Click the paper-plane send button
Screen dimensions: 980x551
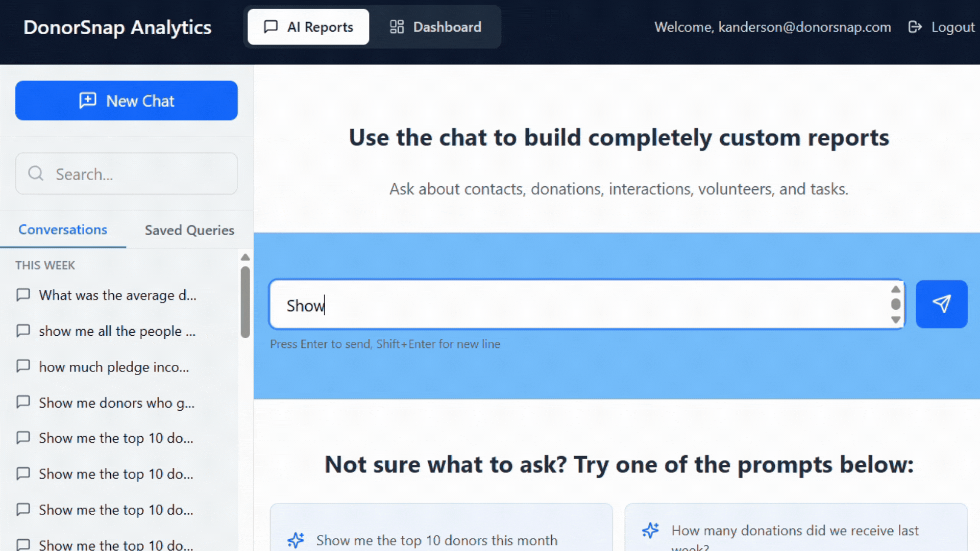click(941, 304)
